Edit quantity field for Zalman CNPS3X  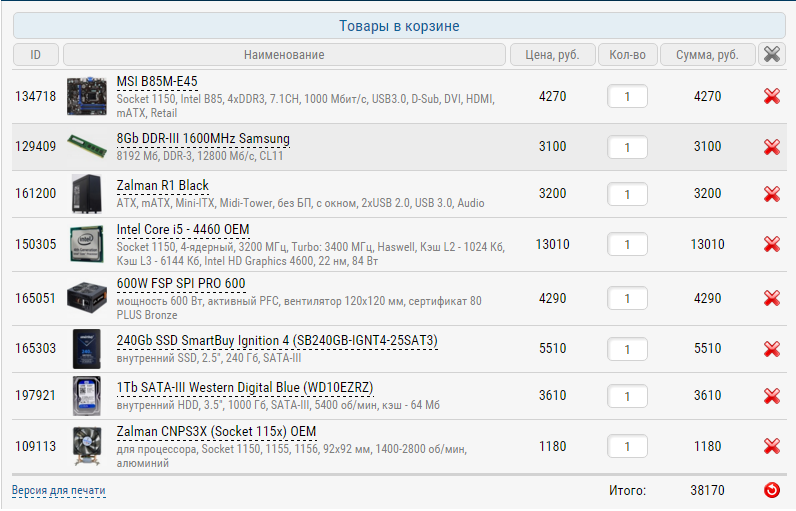tap(627, 446)
